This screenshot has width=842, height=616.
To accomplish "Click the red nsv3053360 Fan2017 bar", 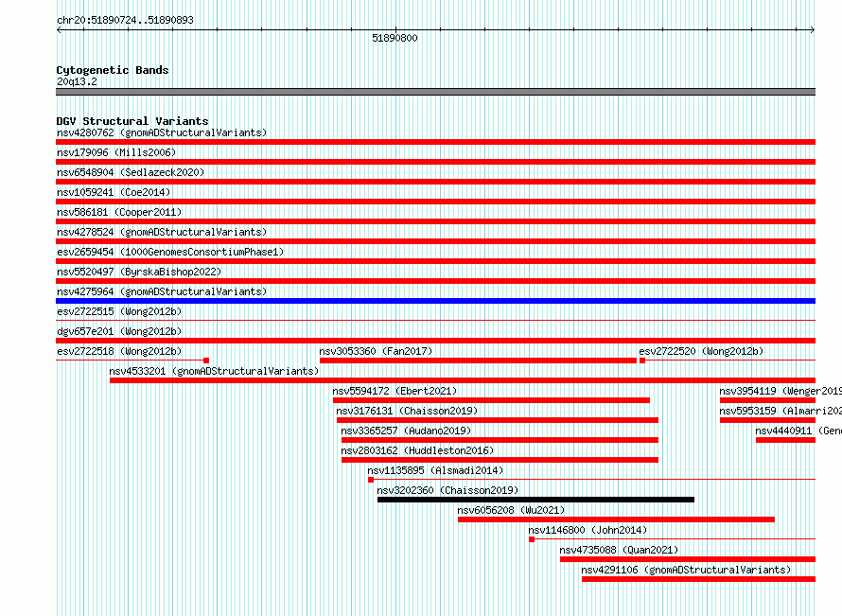I will [478, 361].
